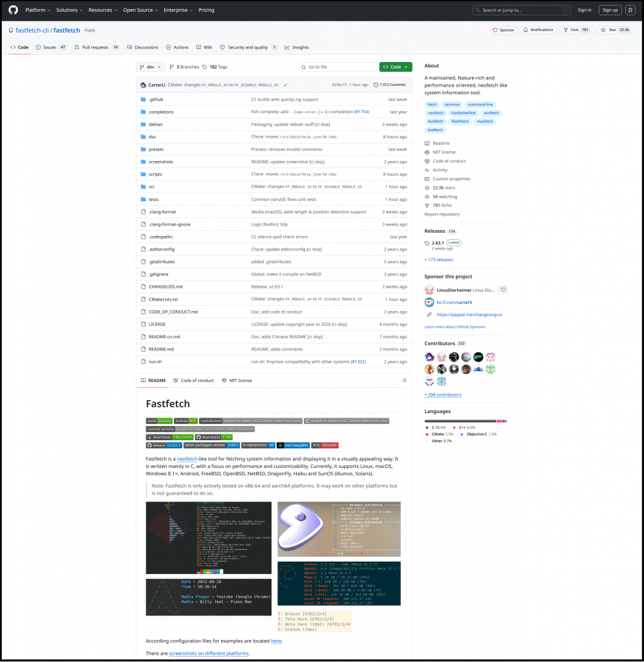Open the 7,312 Commits history
This screenshot has width=644, height=662.
[x=389, y=85]
